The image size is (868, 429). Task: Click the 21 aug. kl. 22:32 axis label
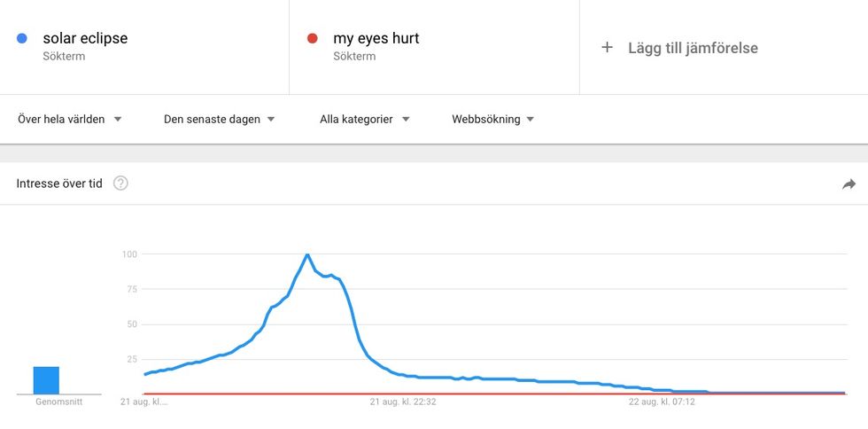[x=403, y=402]
